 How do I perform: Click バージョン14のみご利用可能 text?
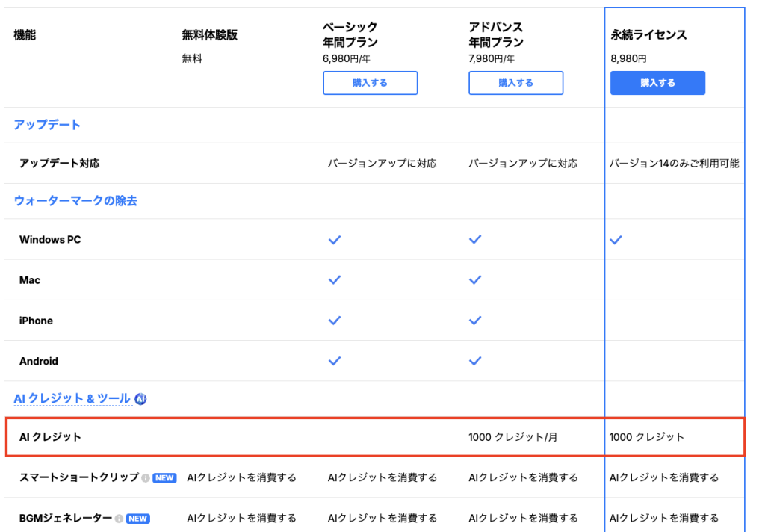click(674, 164)
